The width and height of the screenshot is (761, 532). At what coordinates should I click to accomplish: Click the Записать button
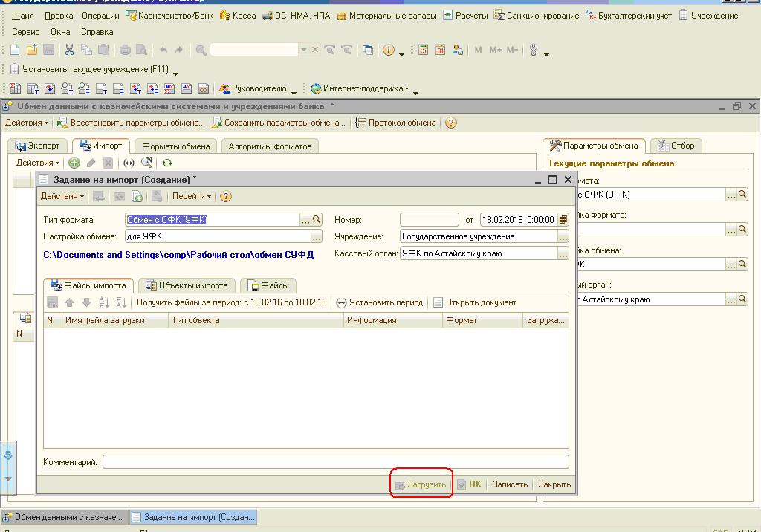click(510, 484)
